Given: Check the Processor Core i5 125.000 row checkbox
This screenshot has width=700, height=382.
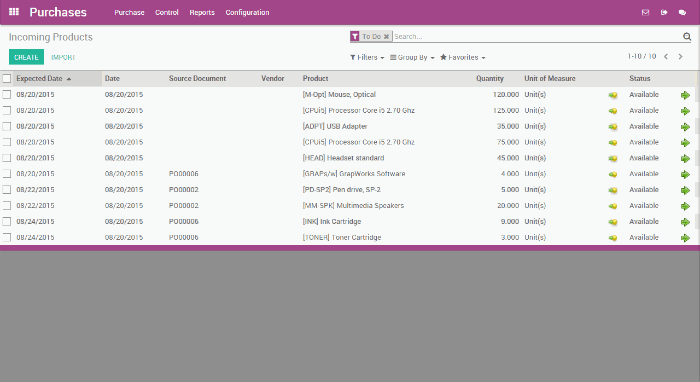Looking at the screenshot, I should tap(7, 110).
